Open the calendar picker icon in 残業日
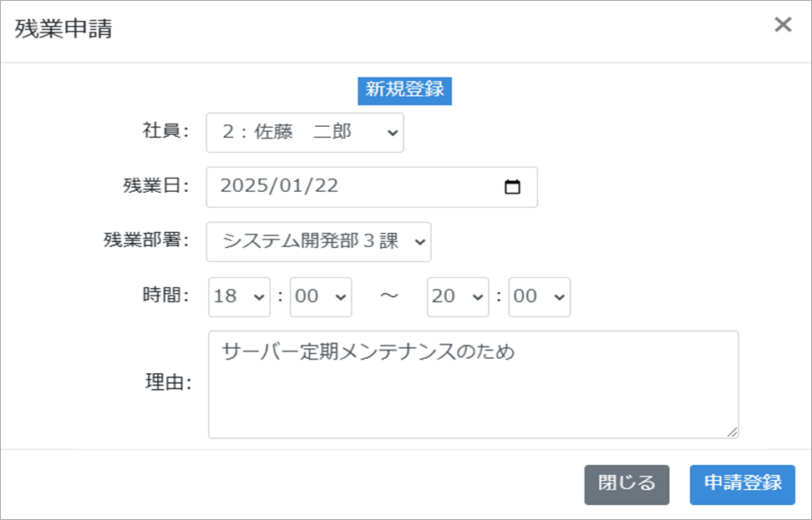Image resolution: width=812 pixels, height=520 pixels. tap(513, 187)
